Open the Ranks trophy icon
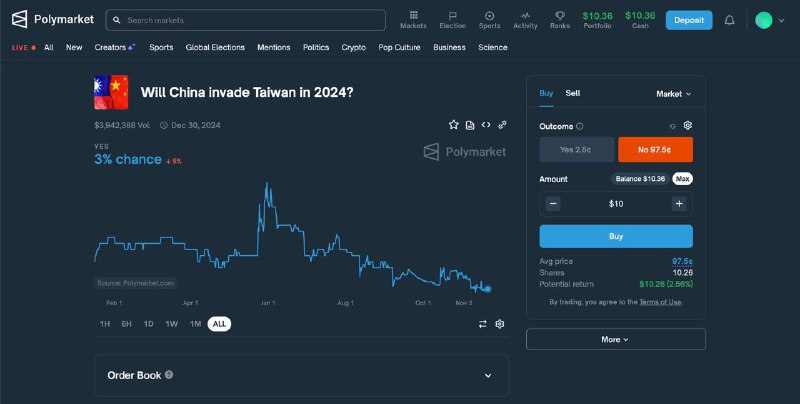This screenshot has height=404, width=800. (x=560, y=16)
